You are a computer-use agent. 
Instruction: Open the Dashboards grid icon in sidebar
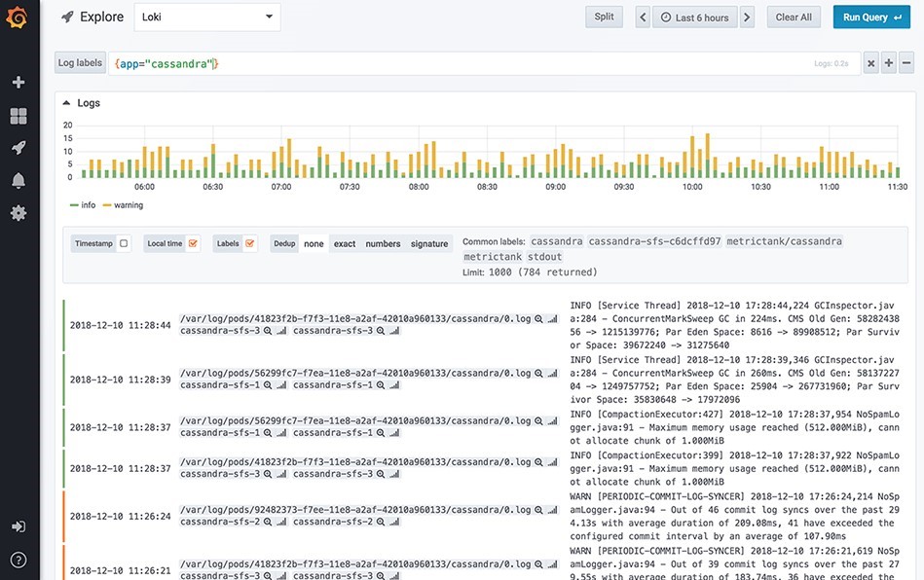18,116
